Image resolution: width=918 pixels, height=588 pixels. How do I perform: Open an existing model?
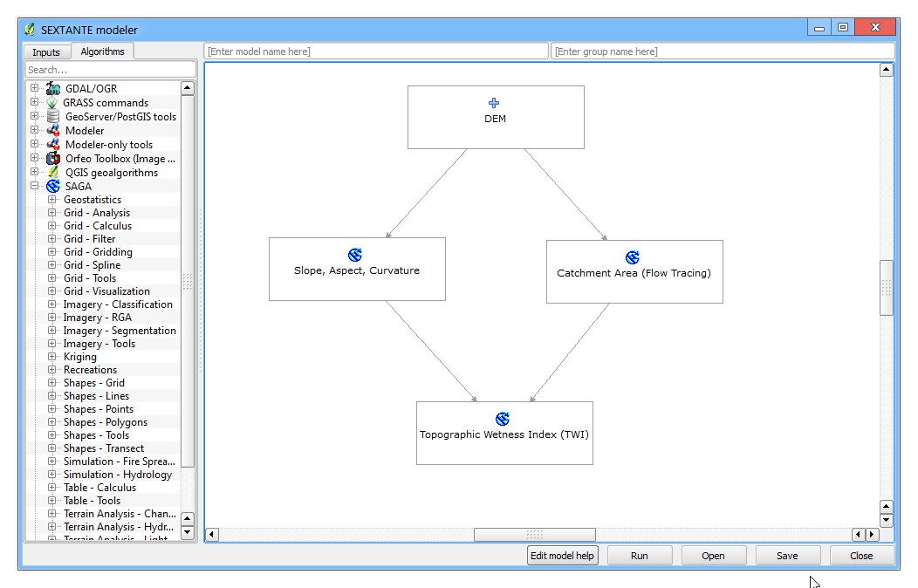[713, 556]
